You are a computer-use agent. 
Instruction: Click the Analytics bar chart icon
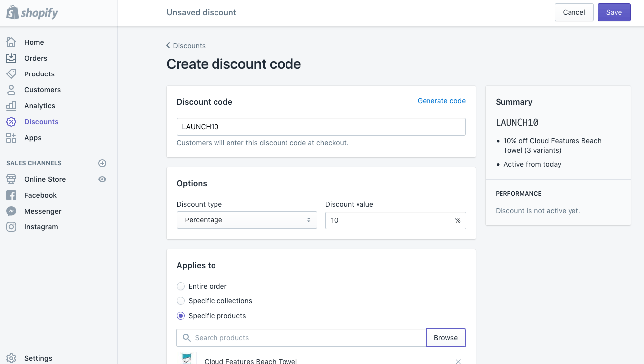coord(11,105)
